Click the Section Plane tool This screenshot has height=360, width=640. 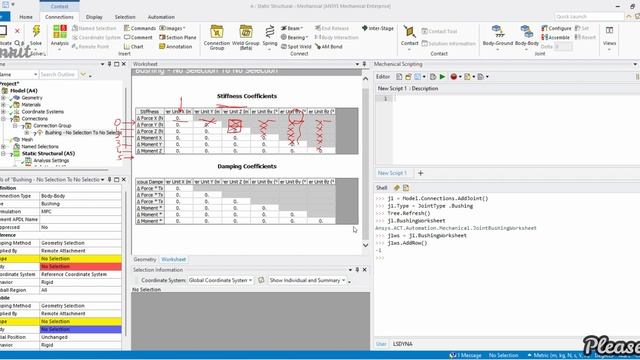[178, 37]
